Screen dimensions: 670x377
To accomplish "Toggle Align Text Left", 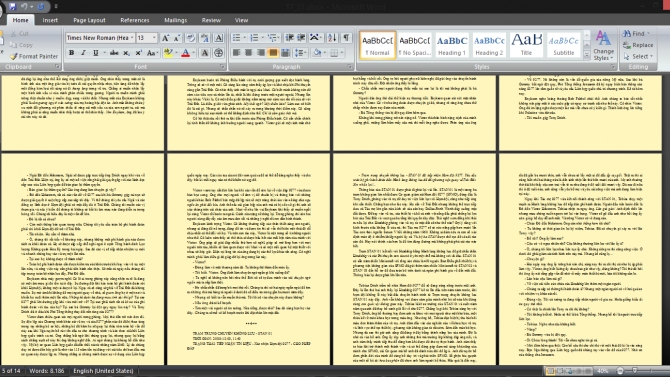I will [x=236, y=53].
